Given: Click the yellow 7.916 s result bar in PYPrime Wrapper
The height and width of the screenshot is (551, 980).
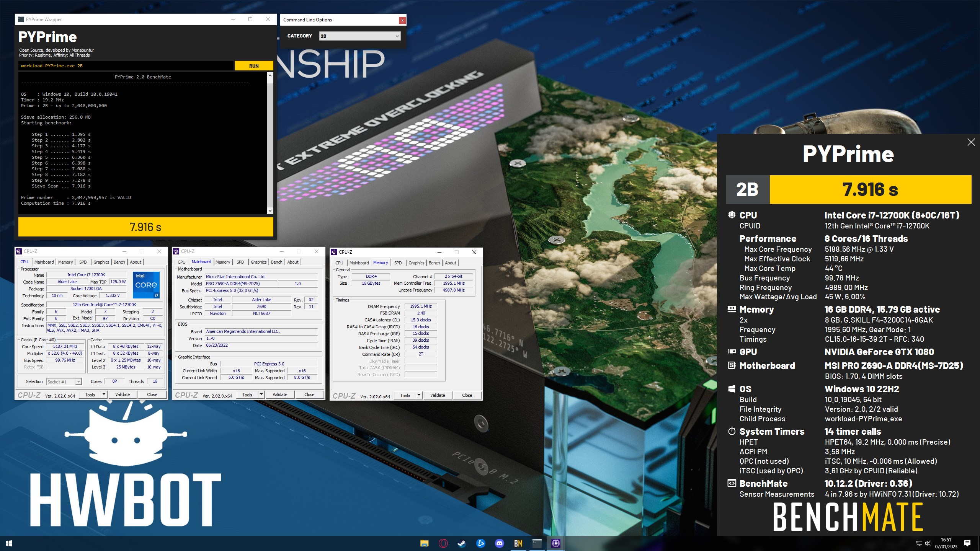Looking at the screenshot, I should 146,227.
